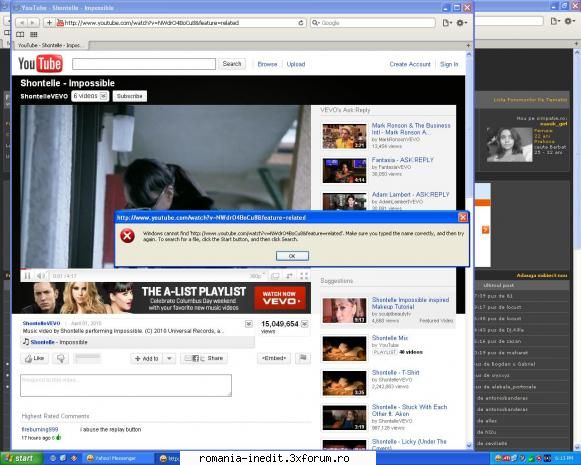Viewport: 581px width, 465px height.
Task: Open gear menu in background browser window
Action: [x=569, y=21]
